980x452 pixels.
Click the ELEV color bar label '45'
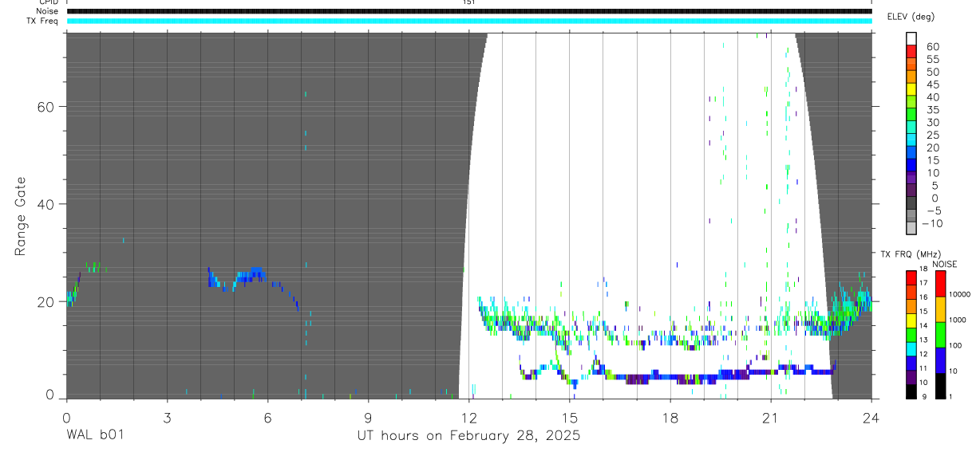click(932, 85)
